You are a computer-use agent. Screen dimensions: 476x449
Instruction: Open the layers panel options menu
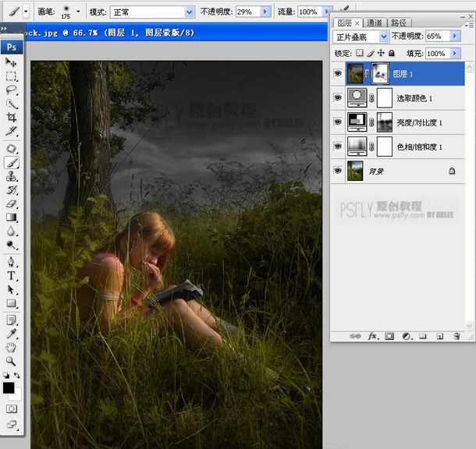(469, 25)
